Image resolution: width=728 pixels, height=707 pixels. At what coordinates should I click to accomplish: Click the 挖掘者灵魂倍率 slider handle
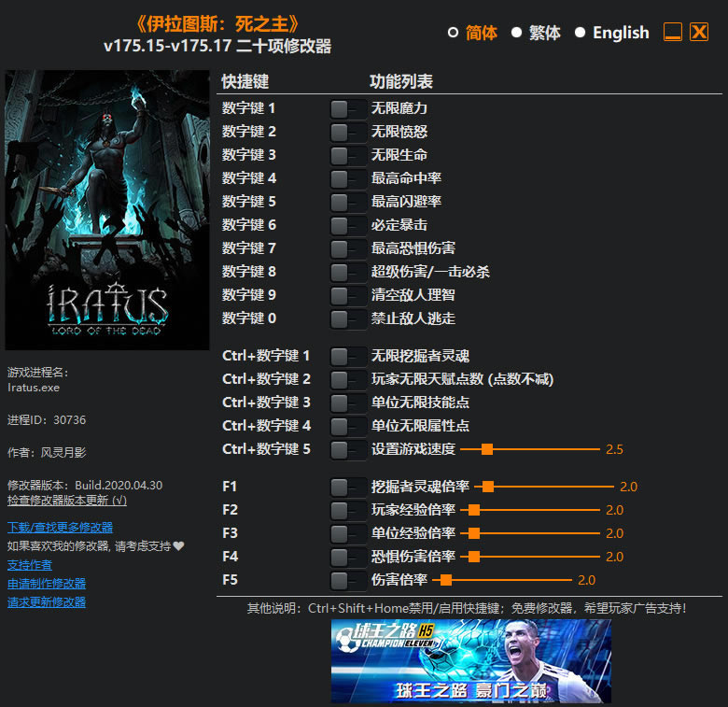tap(488, 487)
